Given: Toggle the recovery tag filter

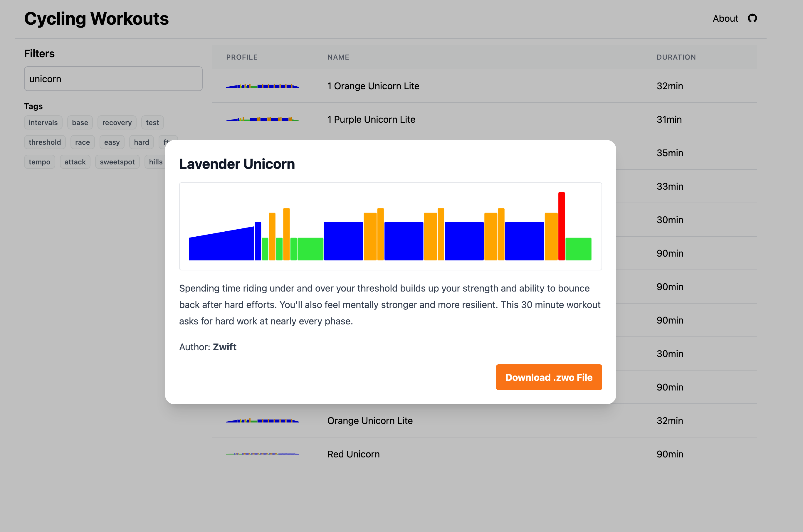Looking at the screenshot, I should (x=117, y=122).
